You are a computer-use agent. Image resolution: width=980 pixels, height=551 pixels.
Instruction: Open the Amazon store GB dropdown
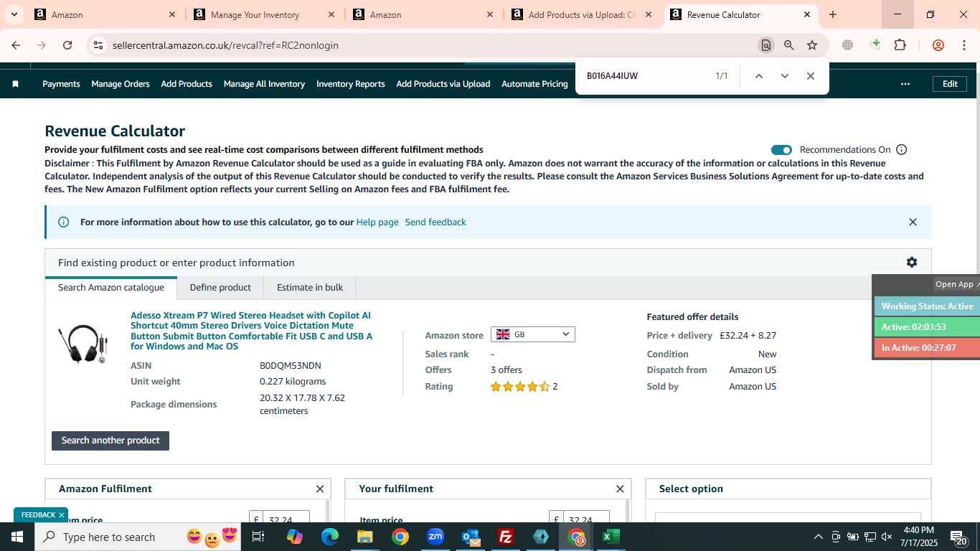coord(532,334)
